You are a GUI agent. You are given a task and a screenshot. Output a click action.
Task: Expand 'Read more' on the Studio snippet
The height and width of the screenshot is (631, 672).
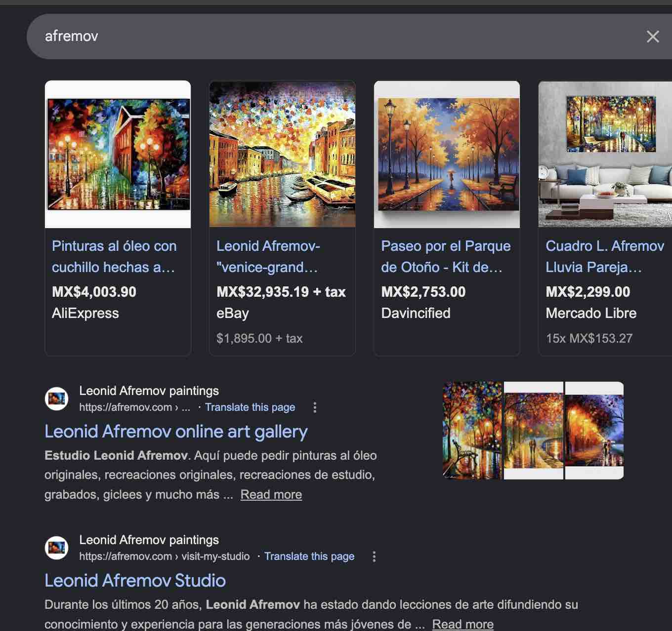point(463,624)
